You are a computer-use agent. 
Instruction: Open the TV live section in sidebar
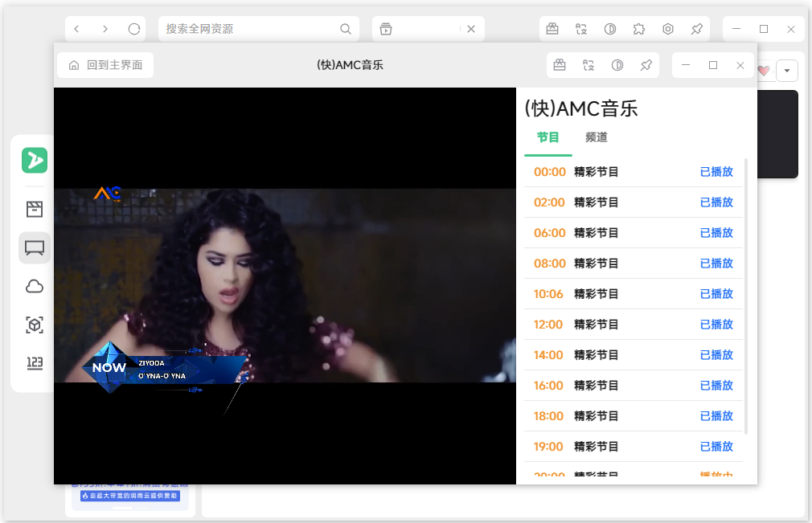[35, 247]
